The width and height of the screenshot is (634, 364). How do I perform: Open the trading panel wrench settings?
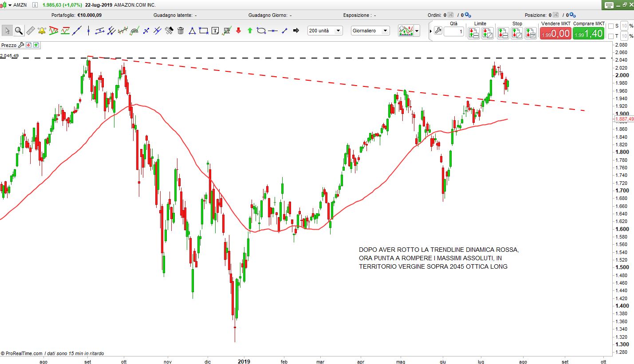pos(438,31)
